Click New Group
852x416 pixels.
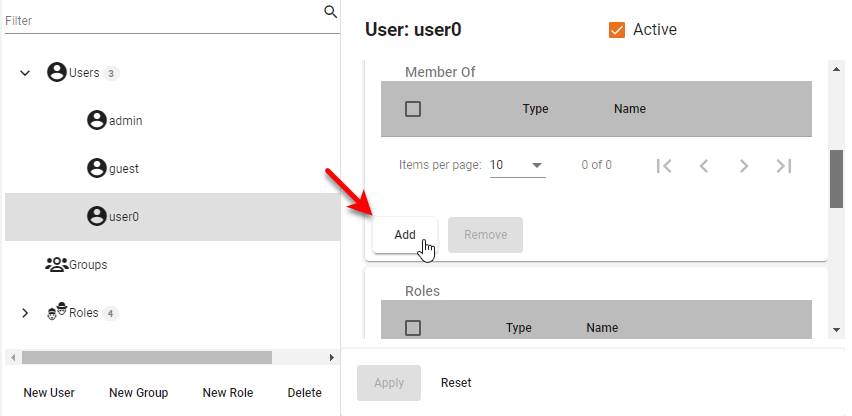pyautogui.click(x=139, y=393)
